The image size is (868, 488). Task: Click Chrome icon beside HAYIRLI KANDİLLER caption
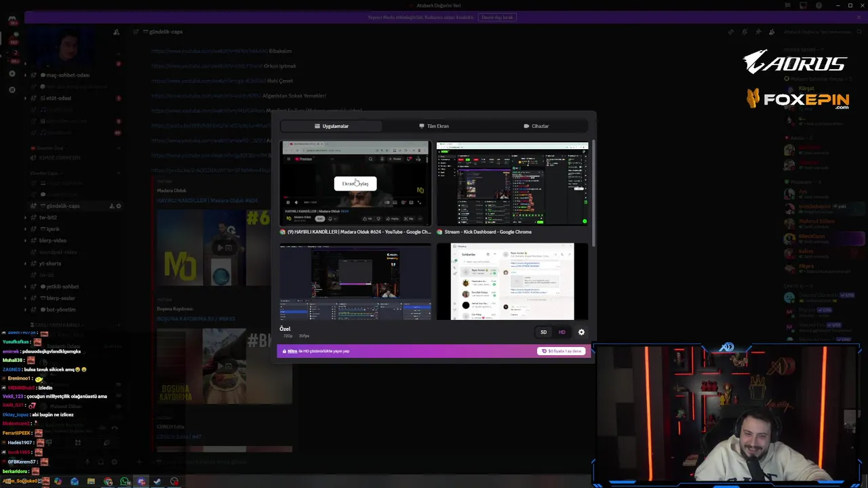pyautogui.click(x=283, y=232)
